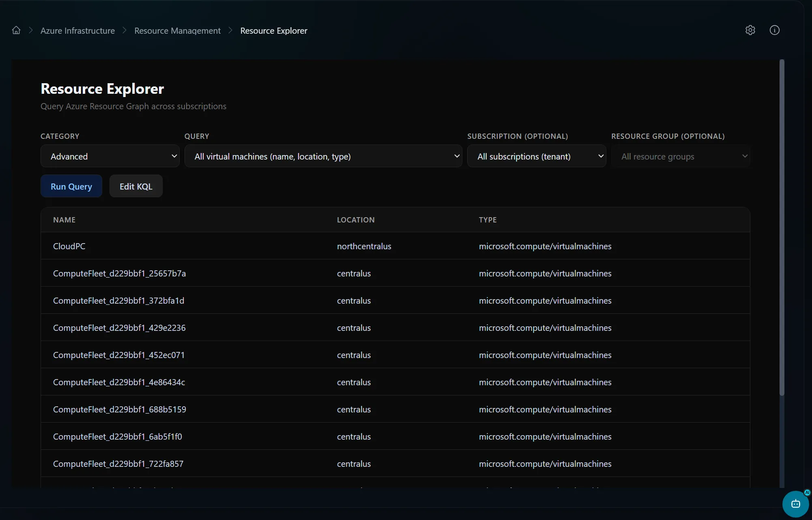Select the CloudPC row name
Image resolution: width=812 pixels, height=520 pixels.
pyautogui.click(x=69, y=246)
